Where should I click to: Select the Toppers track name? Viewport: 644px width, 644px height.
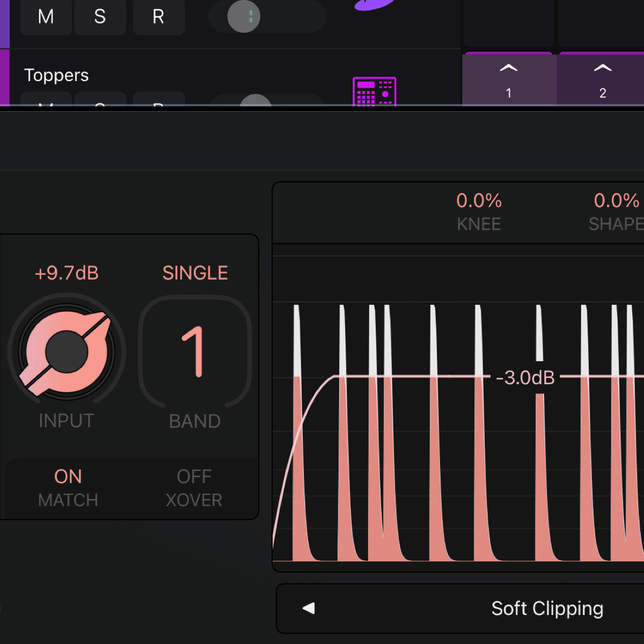point(56,75)
